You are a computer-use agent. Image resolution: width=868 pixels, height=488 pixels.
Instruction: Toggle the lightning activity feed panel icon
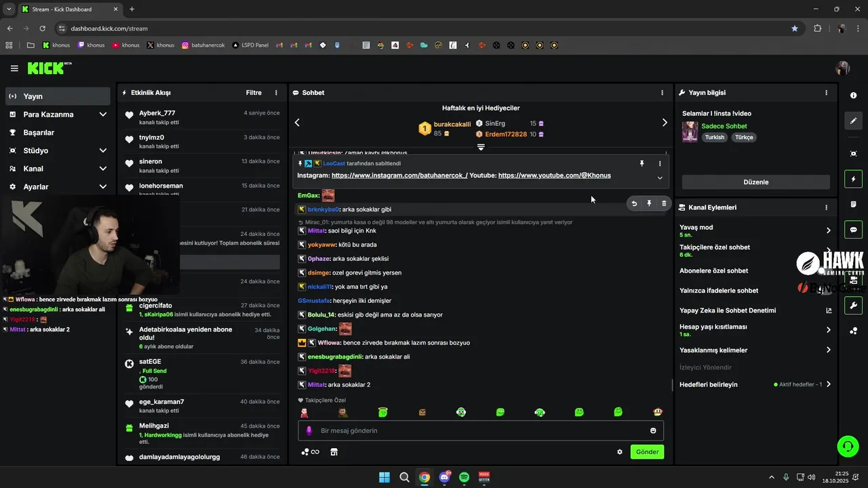coord(853,179)
